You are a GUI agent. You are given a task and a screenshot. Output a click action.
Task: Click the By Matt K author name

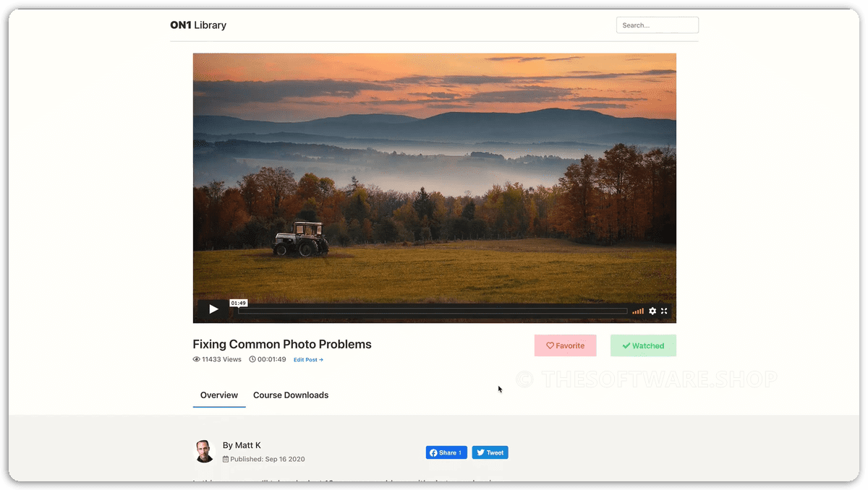point(242,445)
